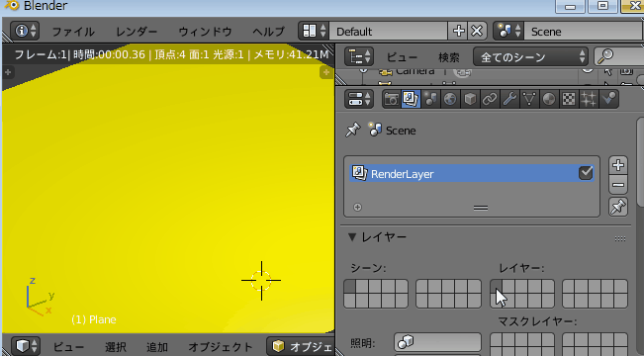Open the Outliner ビュー menu
Screen dimensions: 644x356
point(402,57)
